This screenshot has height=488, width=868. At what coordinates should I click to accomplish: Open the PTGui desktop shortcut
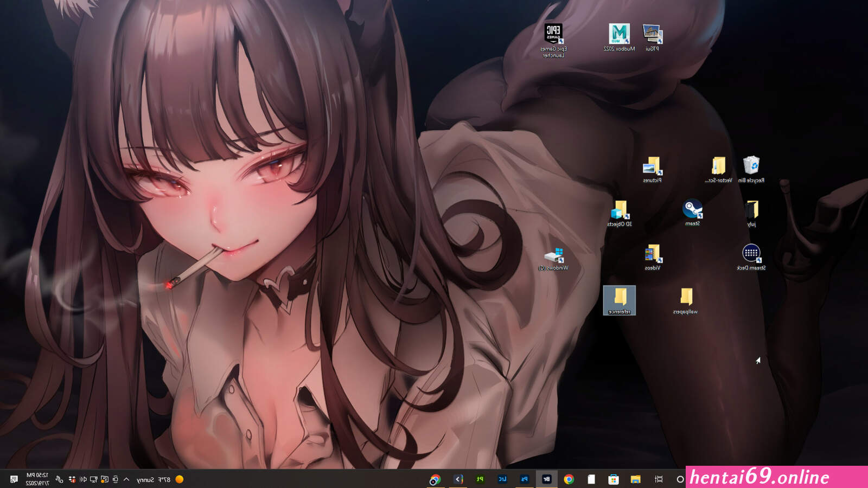(x=652, y=37)
